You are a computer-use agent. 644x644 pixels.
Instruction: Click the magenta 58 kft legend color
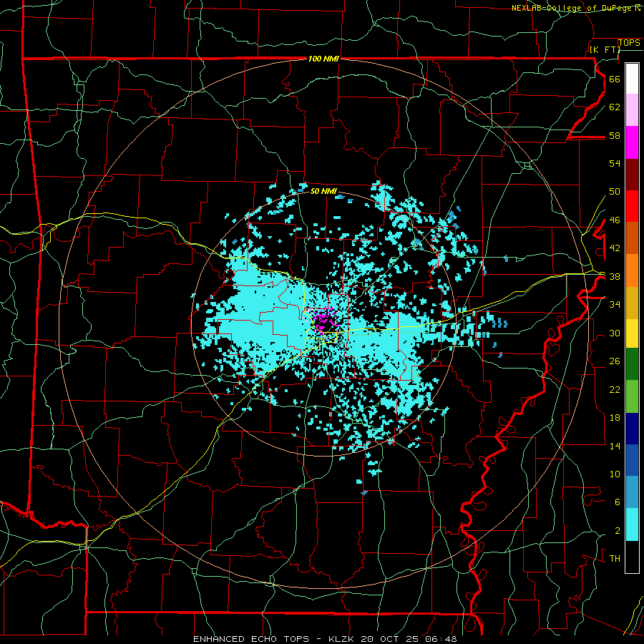[x=632, y=142]
